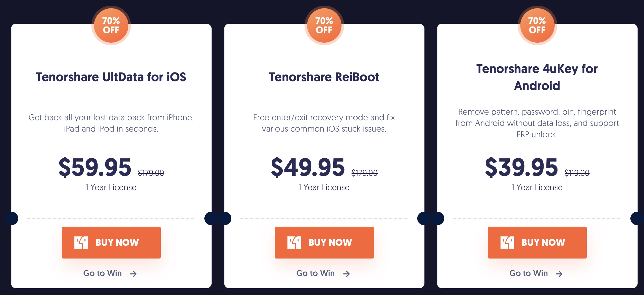Click the Finder icon in ReiBoot Buy Now button
Viewport: 644px width, 295px height.
[294, 243]
